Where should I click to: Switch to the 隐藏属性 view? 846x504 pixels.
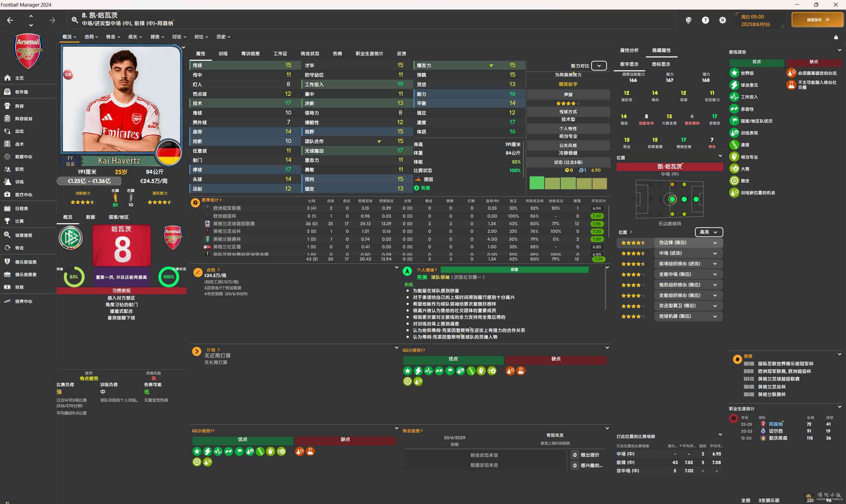(661, 50)
